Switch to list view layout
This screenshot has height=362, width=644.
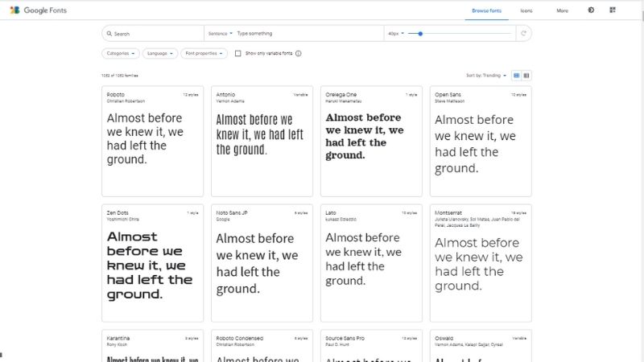click(x=526, y=76)
